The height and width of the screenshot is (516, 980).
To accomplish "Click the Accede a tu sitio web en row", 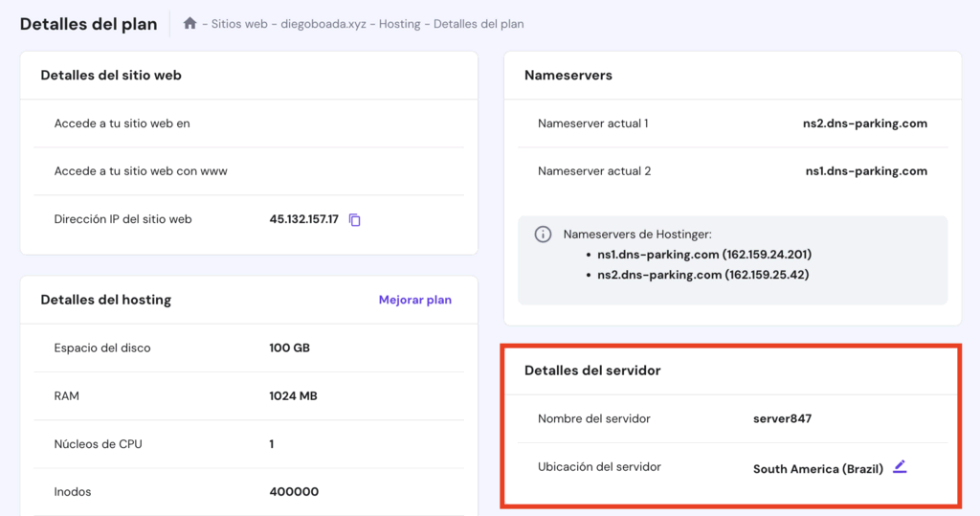I will pos(122,123).
